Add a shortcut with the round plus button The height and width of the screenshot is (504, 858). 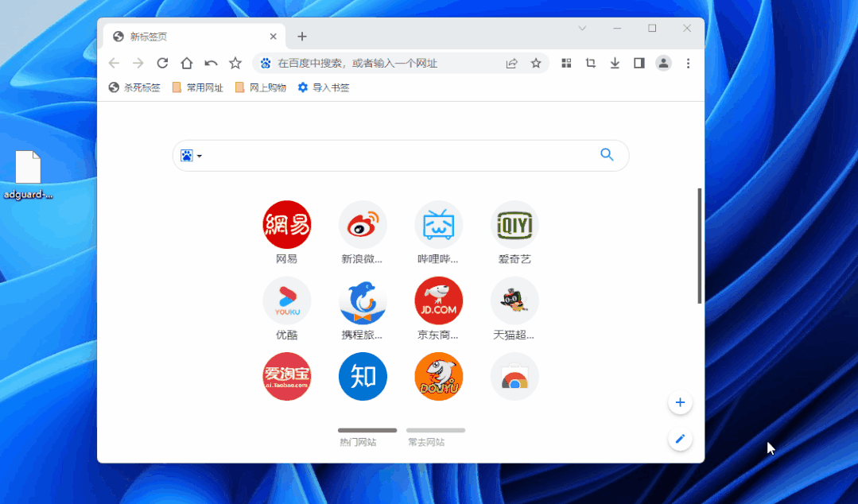[x=680, y=403]
